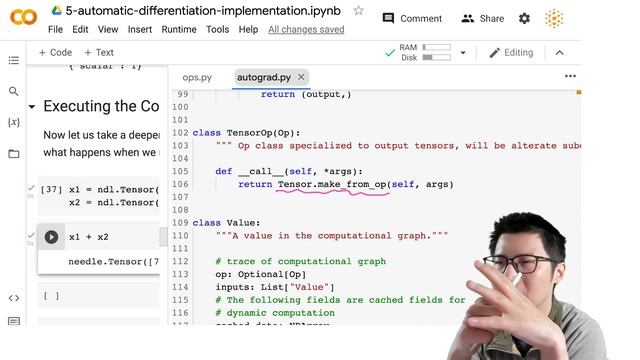The width and height of the screenshot is (640, 360).
Task: Select the autograd.py tab
Action: tap(264, 77)
